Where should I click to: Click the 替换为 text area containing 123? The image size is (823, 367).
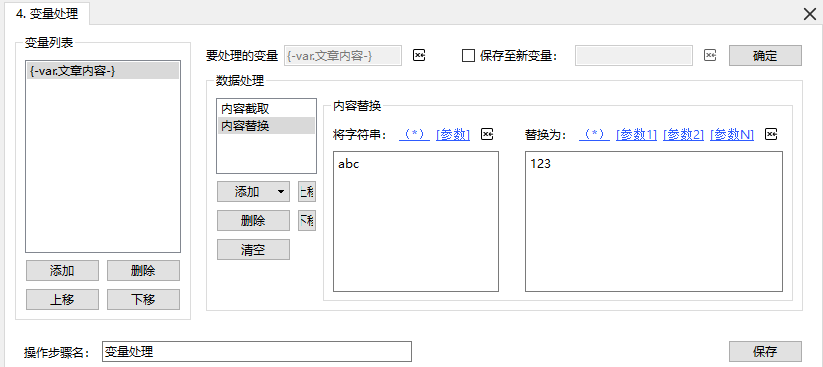coord(653,222)
